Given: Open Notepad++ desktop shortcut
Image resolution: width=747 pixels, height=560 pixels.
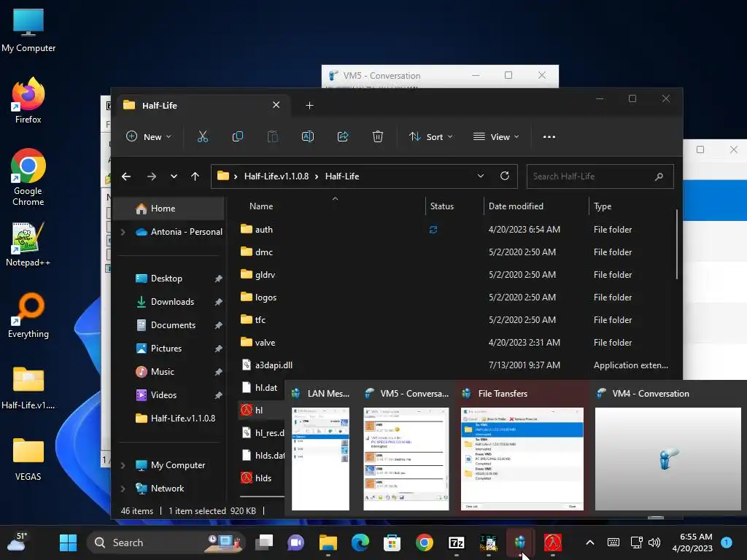Looking at the screenshot, I should (28, 244).
